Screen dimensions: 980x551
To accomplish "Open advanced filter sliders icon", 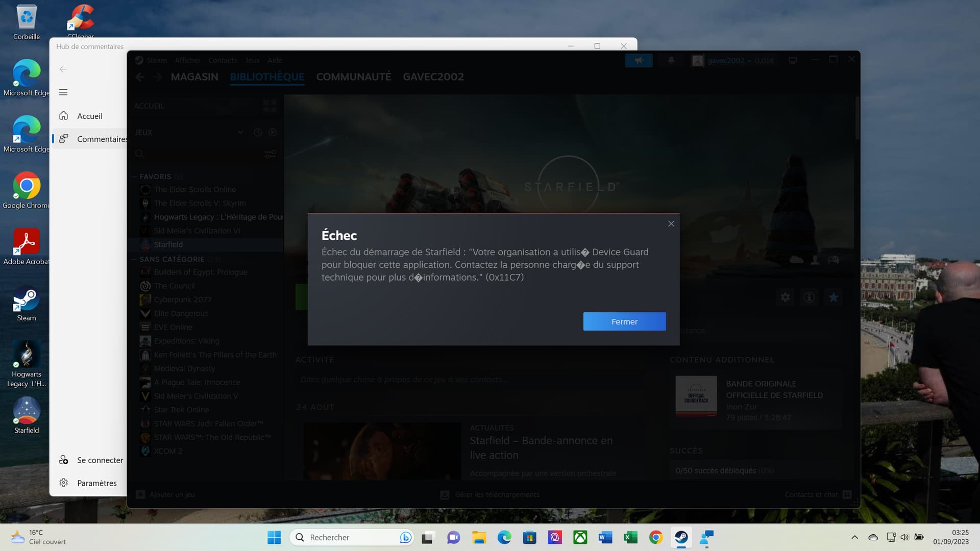I will 270,154.
